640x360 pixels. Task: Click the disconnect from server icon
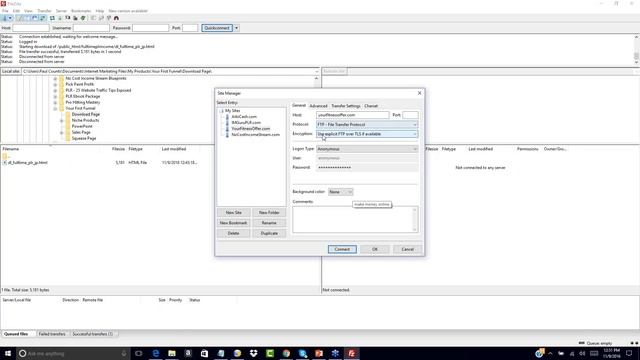click(x=75, y=18)
